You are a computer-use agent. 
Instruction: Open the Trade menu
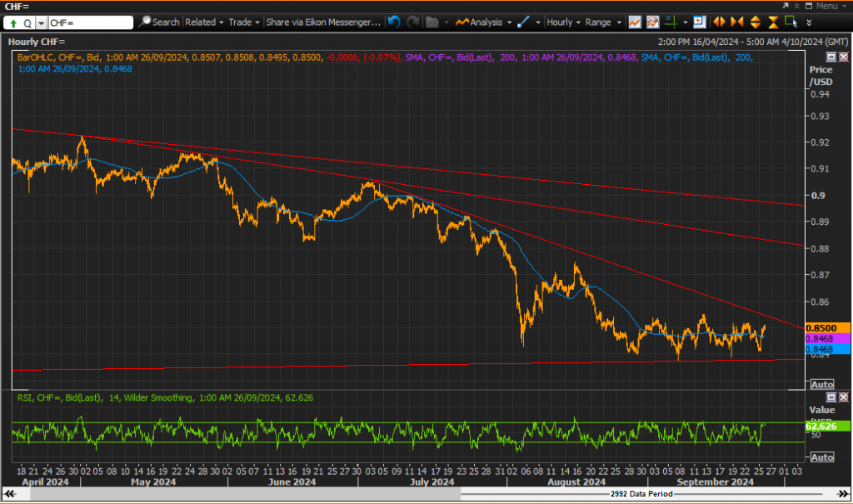(244, 22)
